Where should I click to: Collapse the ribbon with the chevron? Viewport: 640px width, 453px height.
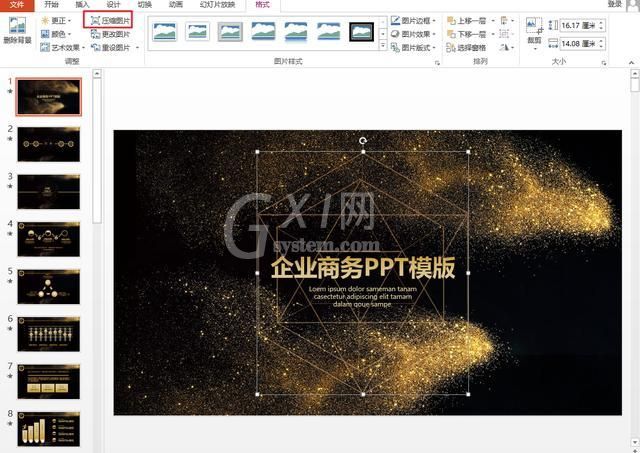[631, 62]
